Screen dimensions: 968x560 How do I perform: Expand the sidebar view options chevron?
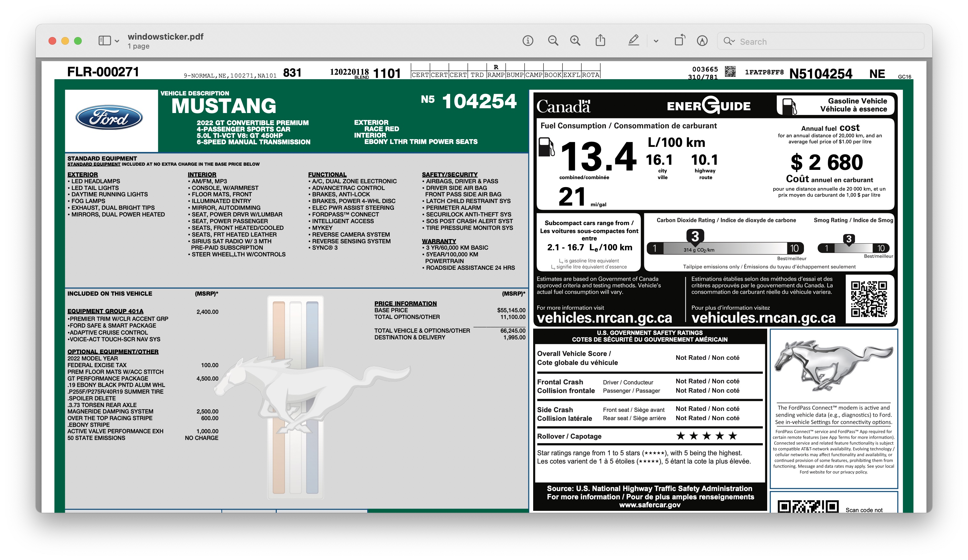pyautogui.click(x=117, y=41)
